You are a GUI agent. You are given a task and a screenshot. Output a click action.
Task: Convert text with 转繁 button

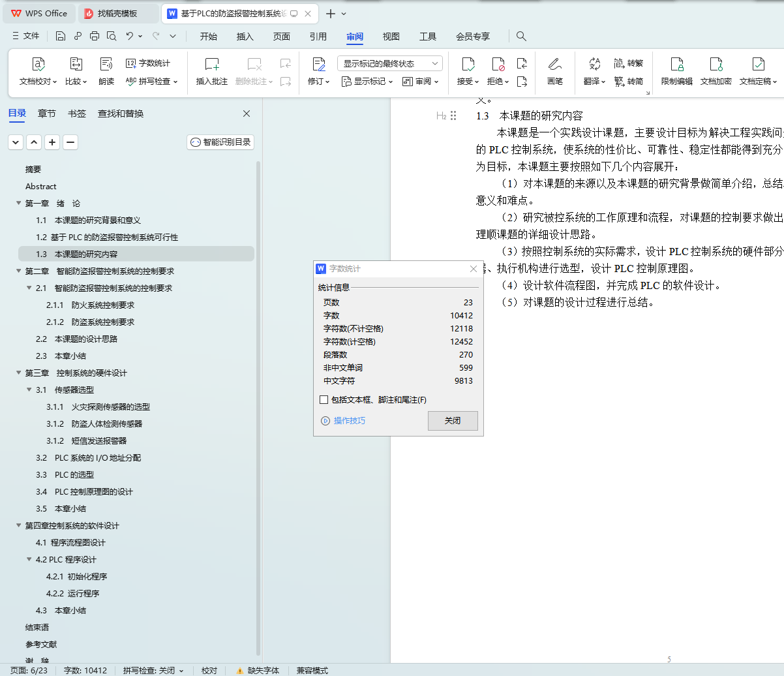tap(628, 63)
